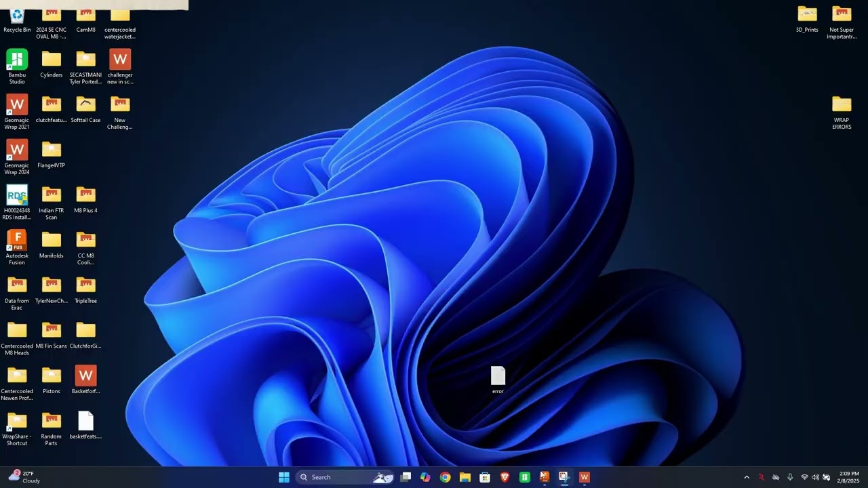Open File Explorer from the taskbar

[x=465, y=477]
